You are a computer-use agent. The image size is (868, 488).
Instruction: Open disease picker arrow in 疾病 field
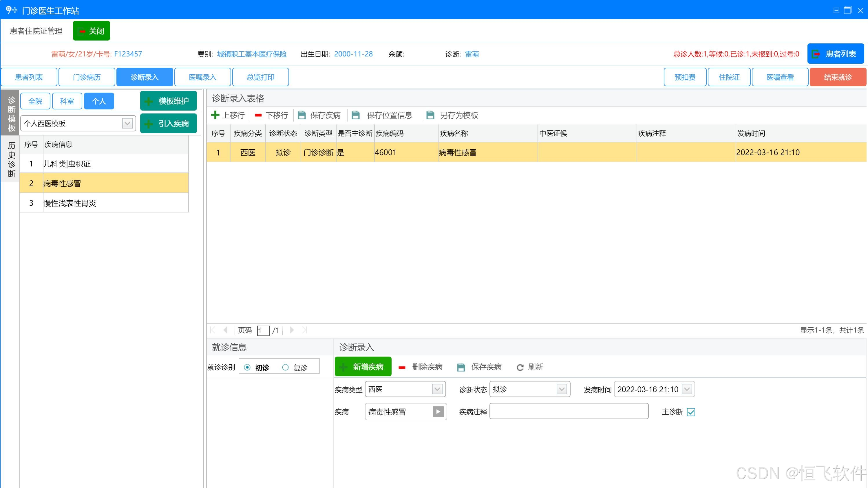(438, 412)
